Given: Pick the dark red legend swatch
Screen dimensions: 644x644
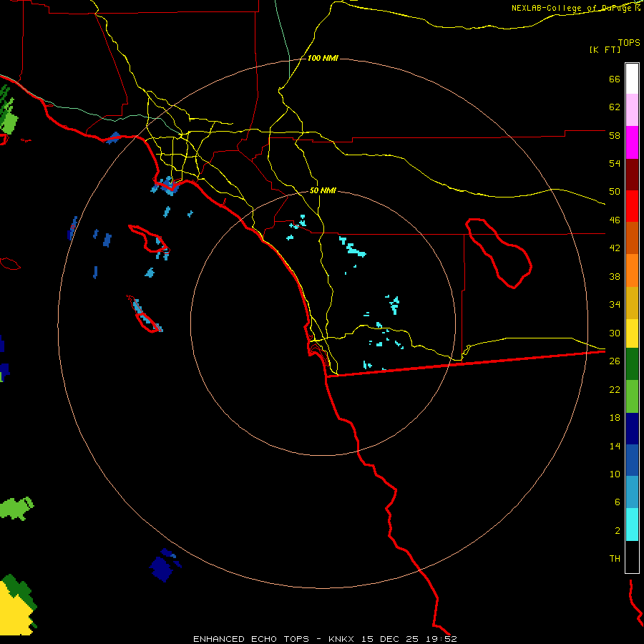Looking at the screenshot, I should pos(632,175).
